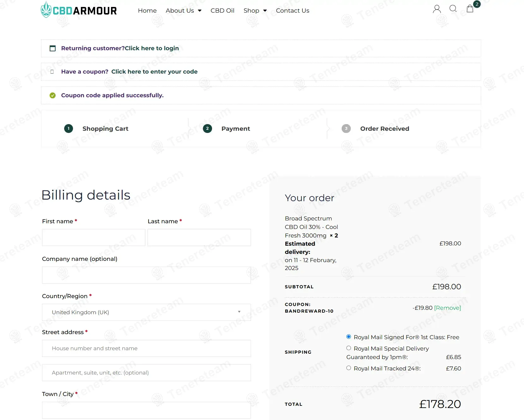
Task: Focus the Last name input field
Action: click(x=199, y=237)
